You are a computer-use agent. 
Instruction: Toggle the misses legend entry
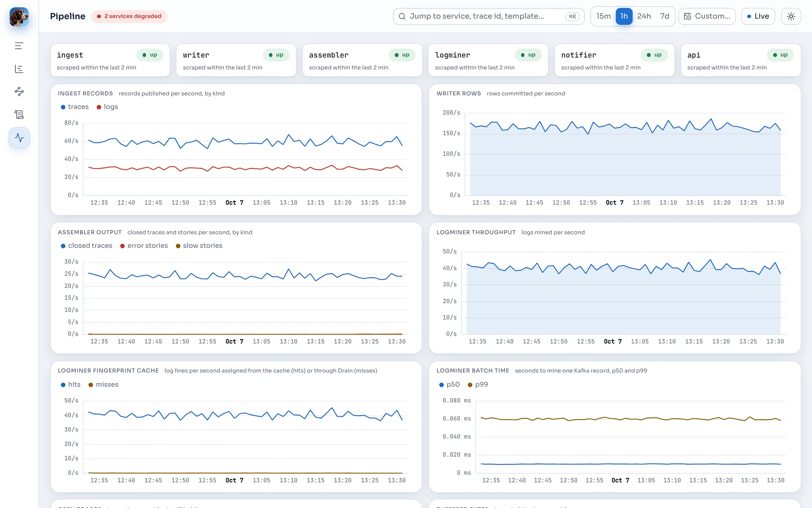pyautogui.click(x=103, y=385)
